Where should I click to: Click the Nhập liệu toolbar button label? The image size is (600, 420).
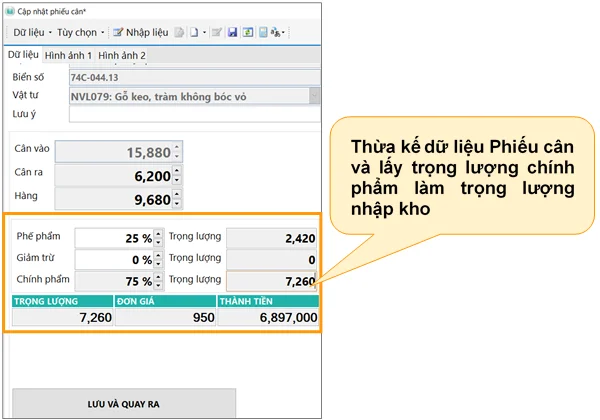(146, 32)
